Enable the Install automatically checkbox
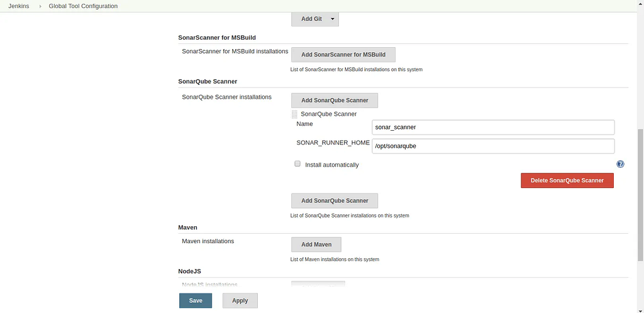Screen dimensions: 644x313 pos(297,164)
